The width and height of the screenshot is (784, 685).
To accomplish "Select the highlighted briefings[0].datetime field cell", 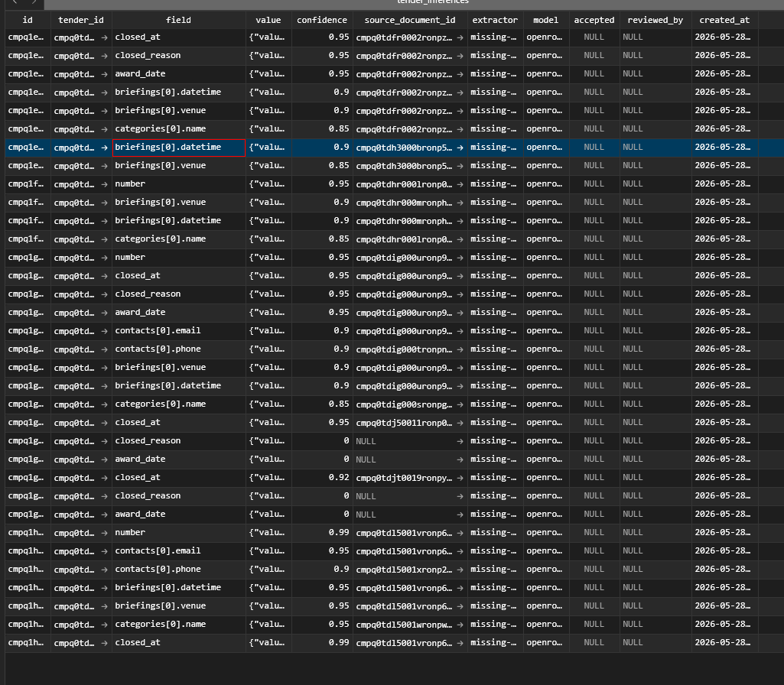I will point(179,148).
